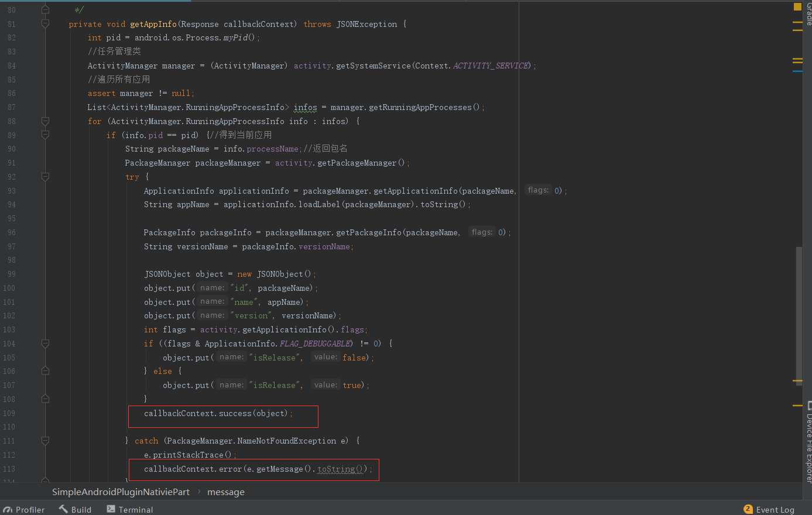Open the Terminal tool window
812x515 pixels.
click(129, 510)
